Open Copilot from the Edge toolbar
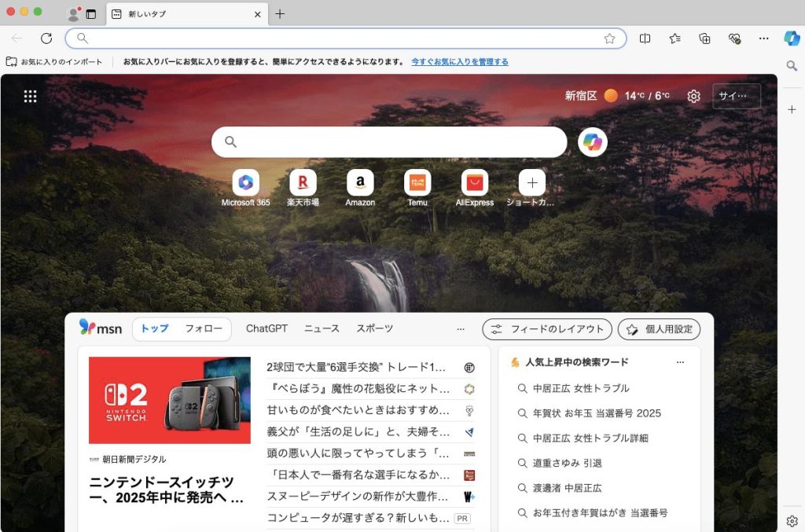Screen dimensions: 805x532 coord(791,38)
